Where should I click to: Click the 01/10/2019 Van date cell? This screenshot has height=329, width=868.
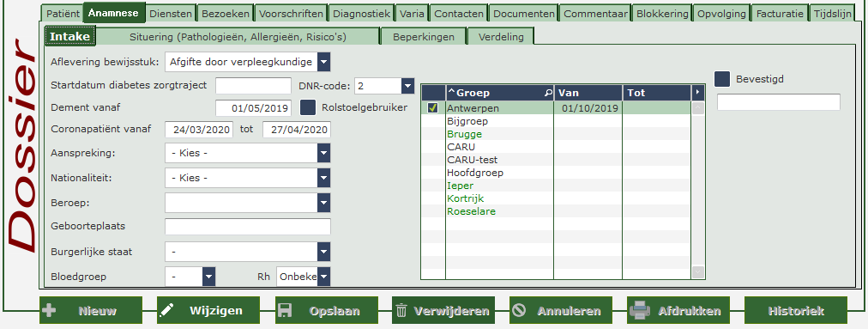click(588, 107)
